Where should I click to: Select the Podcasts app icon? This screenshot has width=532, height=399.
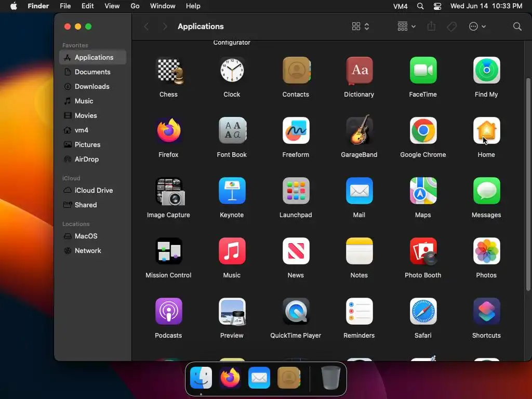169,312
